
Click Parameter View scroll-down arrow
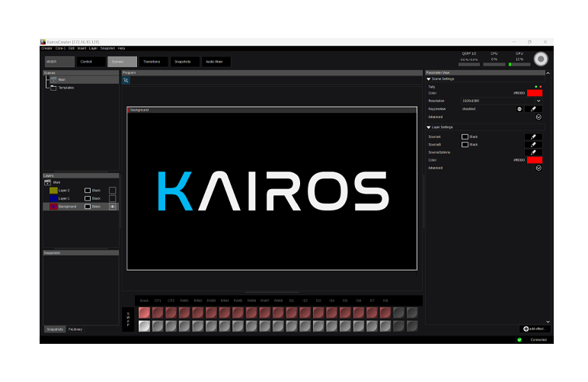click(x=548, y=322)
